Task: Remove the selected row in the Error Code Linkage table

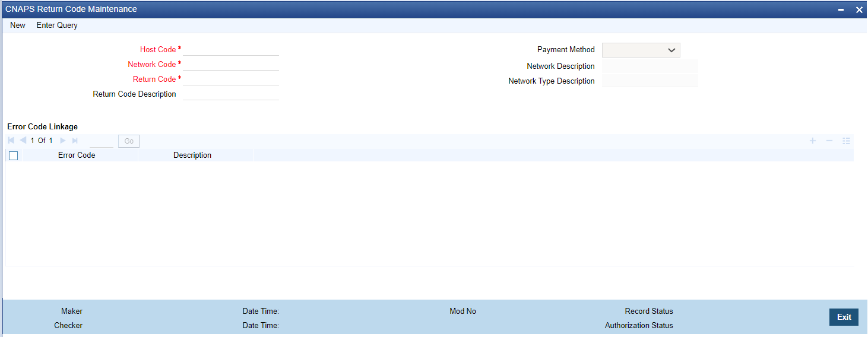Action: coord(829,141)
